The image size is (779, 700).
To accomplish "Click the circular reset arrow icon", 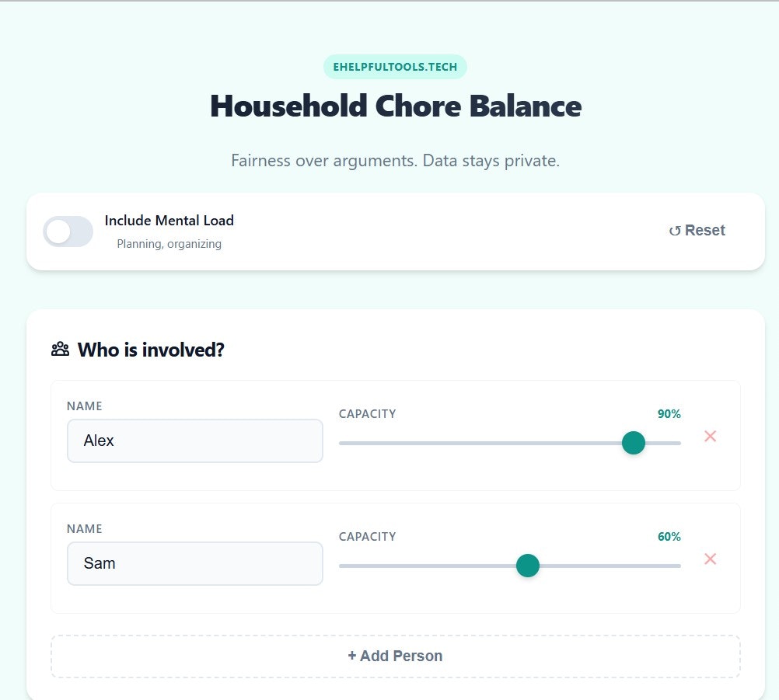I will pos(675,230).
